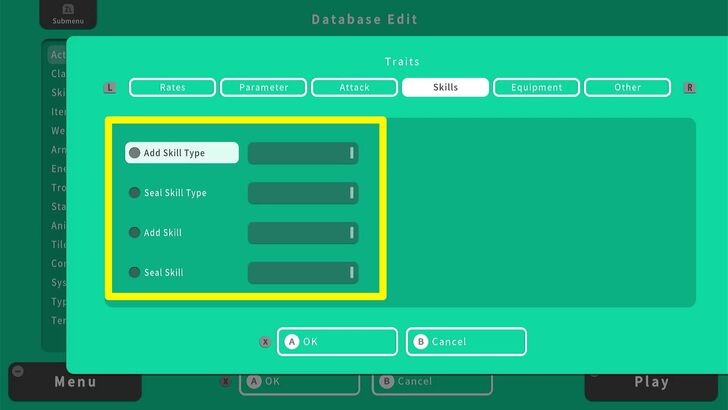Open the Add Skill value dropdown
Viewport: 728px width, 410px height.
pyautogui.click(x=303, y=233)
